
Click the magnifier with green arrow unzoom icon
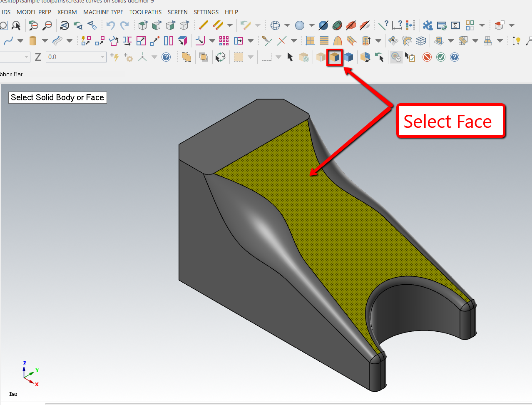pyautogui.click(x=33, y=25)
